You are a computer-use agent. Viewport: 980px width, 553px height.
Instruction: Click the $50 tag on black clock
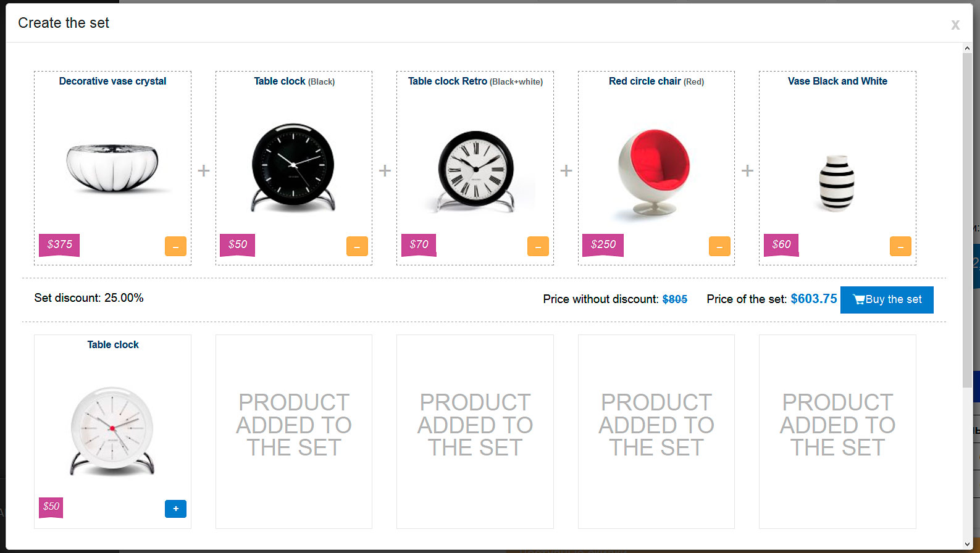(x=237, y=244)
